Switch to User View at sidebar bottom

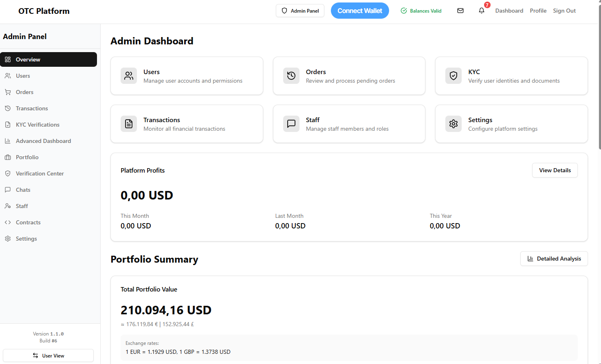coord(48,355)
